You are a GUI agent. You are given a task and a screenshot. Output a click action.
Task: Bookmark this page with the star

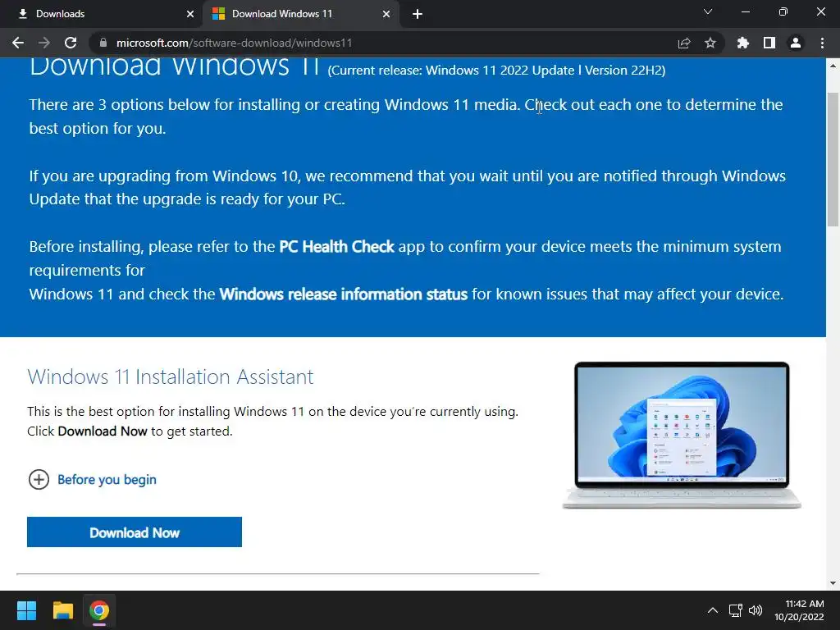pyautogui.click(x=710, y=43)
